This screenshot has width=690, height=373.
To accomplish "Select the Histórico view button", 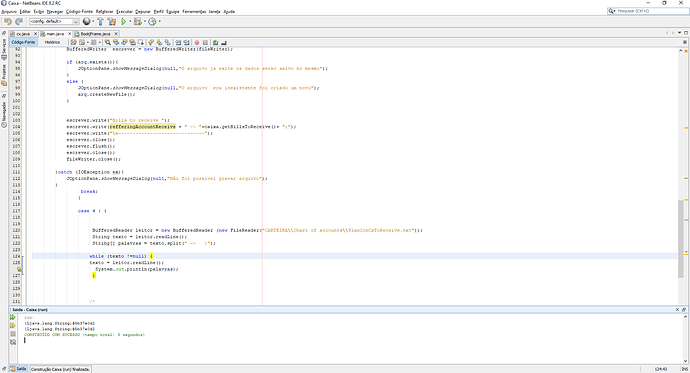I will (52, 42).
